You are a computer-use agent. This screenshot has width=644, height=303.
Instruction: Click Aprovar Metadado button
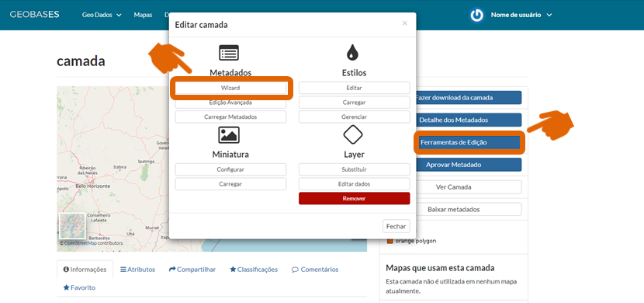tap(469, 165)
